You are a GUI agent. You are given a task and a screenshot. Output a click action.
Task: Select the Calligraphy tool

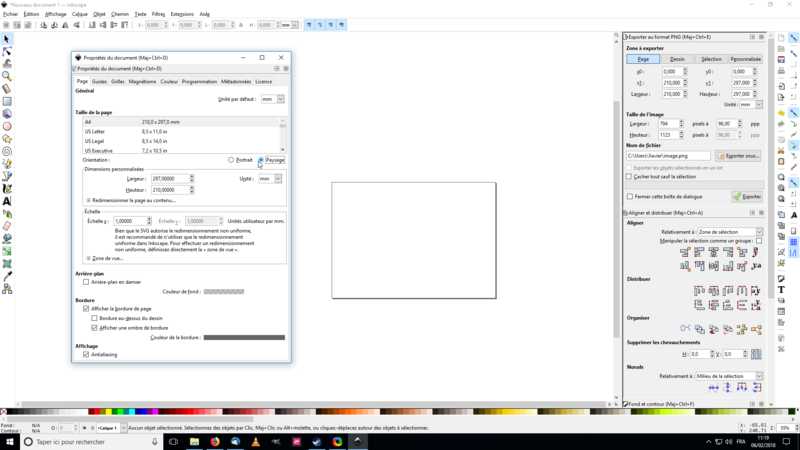pos(7,189)
